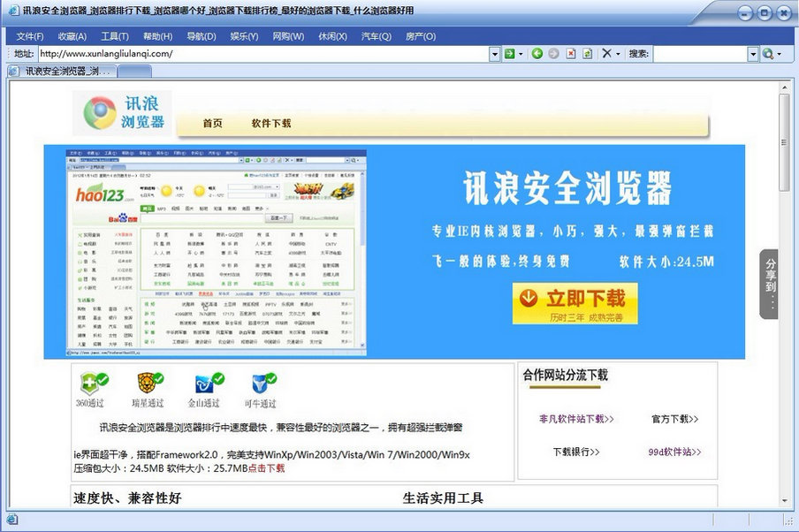Click into the 地址 URL field

[263, 54]
